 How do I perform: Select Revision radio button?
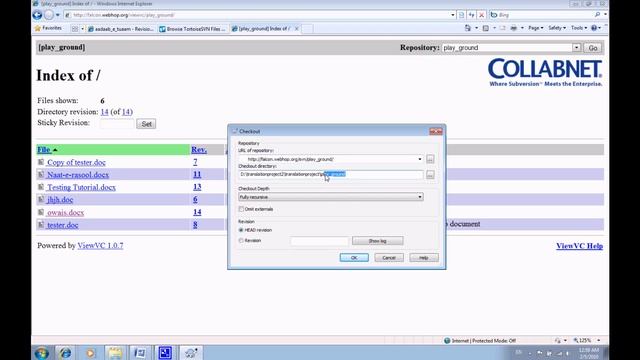241,241
